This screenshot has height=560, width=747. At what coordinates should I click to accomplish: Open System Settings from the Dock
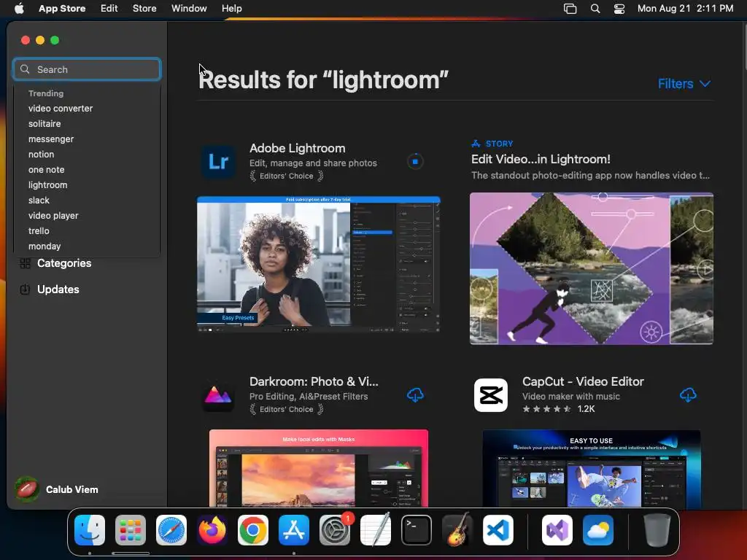334,529
